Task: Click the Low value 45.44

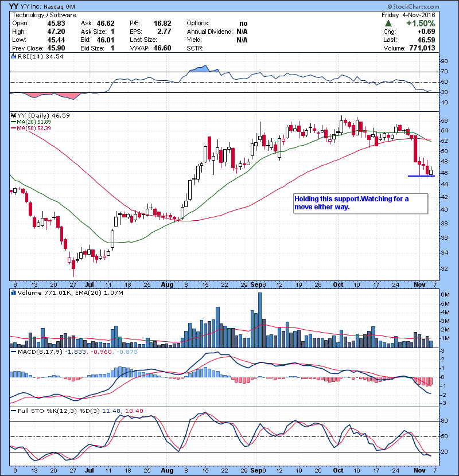Action: click(56, 40)
